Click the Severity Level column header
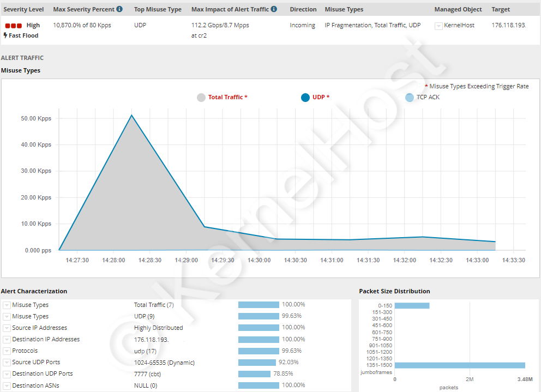Viewport: 541px width, 392px height. point(24,9)
